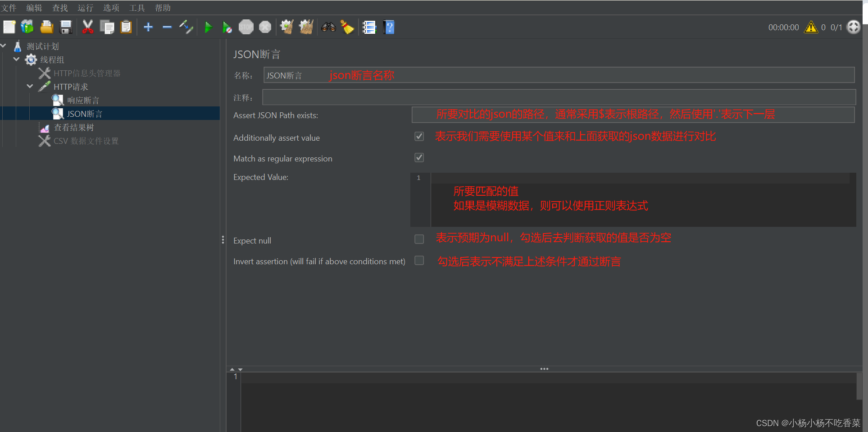Select 响应断言 in the tree
This screenshot has width=868, height=432.
coord(83,100)
